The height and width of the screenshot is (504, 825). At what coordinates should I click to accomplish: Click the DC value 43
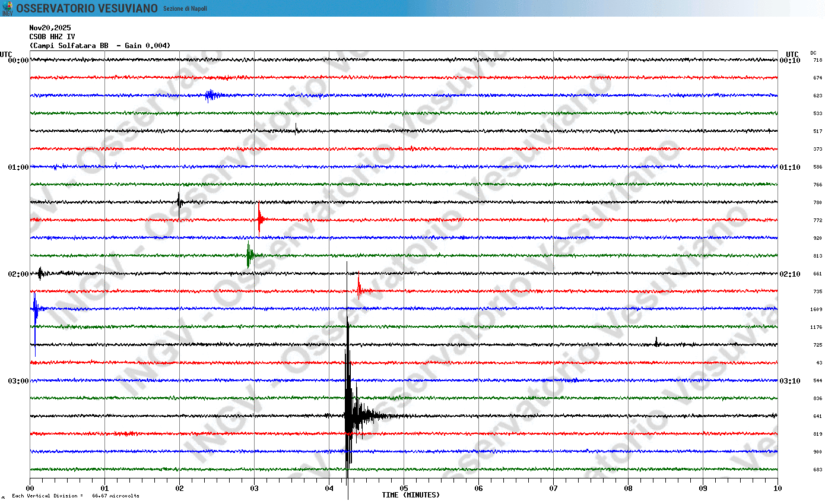point(819,363)
